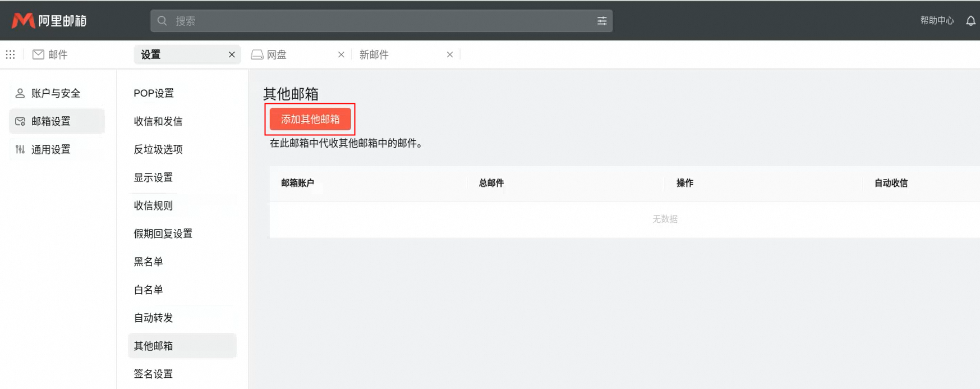Click the 通用设置 sliders icon
The width and height of the screenshot is (980, 389).
20,149
